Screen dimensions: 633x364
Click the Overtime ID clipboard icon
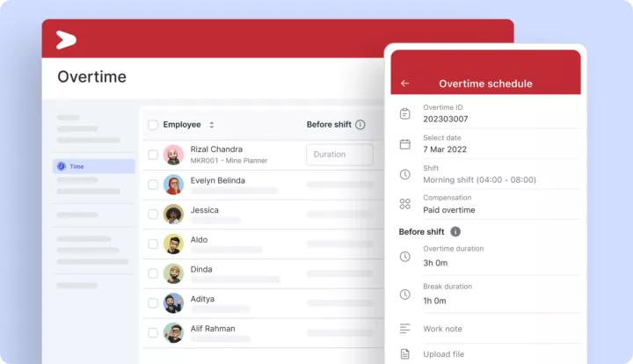[x=404, y=113]
